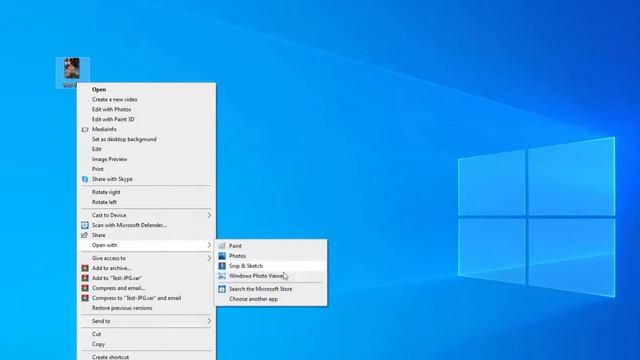This screenshot has height=360, width=640.
Task: Click the WinRAR icon beside Add to "Test-JPG.rar"
Action: (x=85, y=278)
